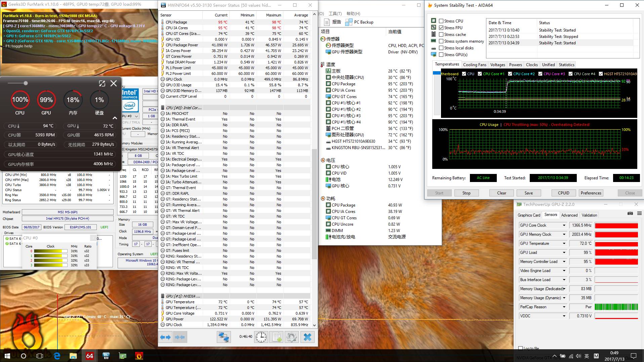Click GPU-Z camera screenshot icon
Viewport: 644px width, 362px height.
pos(630,214)
